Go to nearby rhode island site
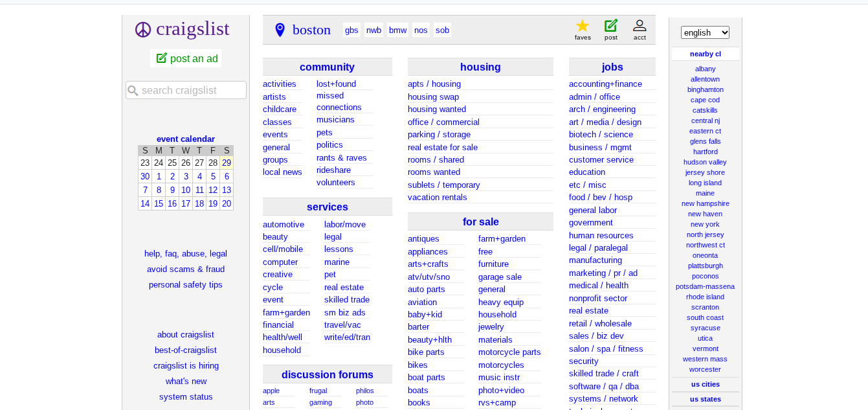 705,297
